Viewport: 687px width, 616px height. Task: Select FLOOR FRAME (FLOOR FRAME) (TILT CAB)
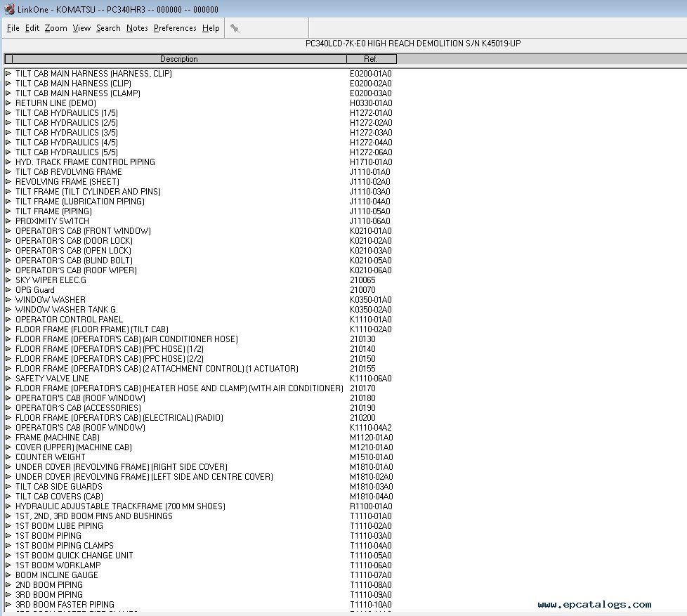(92, 329)
